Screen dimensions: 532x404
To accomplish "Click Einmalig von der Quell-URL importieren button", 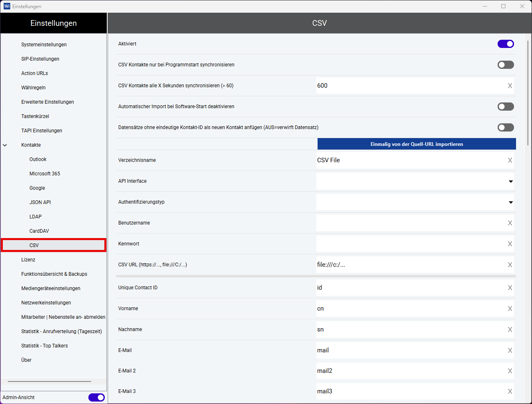I will [417, 144].
